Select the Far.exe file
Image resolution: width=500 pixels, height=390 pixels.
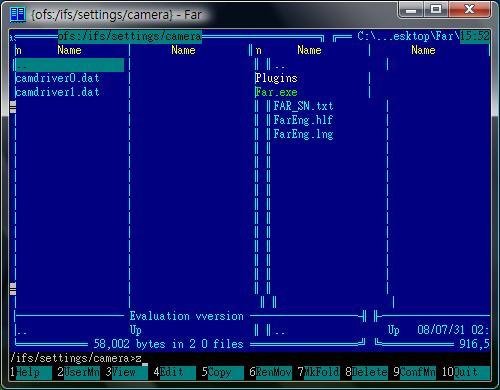[276, 92]
